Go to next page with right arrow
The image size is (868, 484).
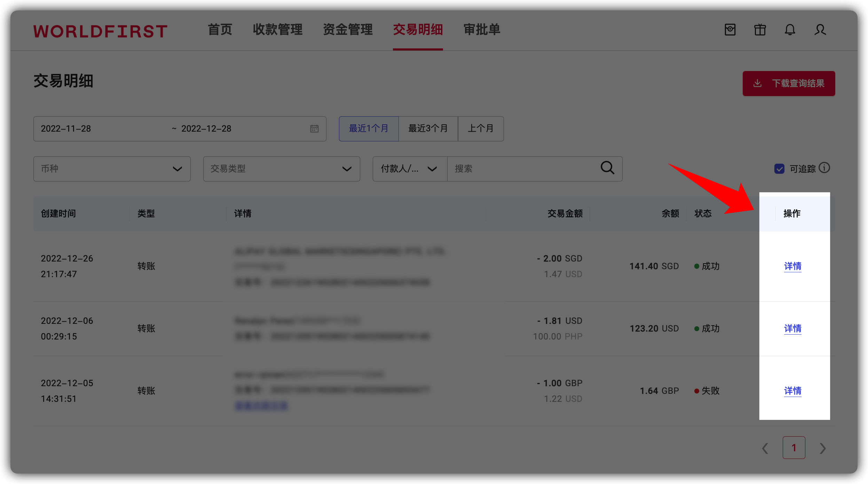tap(823, 448)
